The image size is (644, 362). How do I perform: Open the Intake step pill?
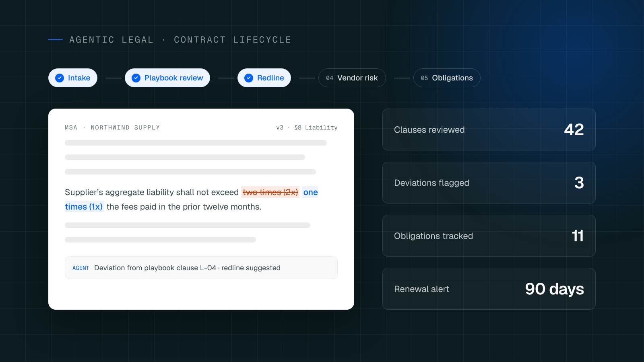[x=73, y=78]
